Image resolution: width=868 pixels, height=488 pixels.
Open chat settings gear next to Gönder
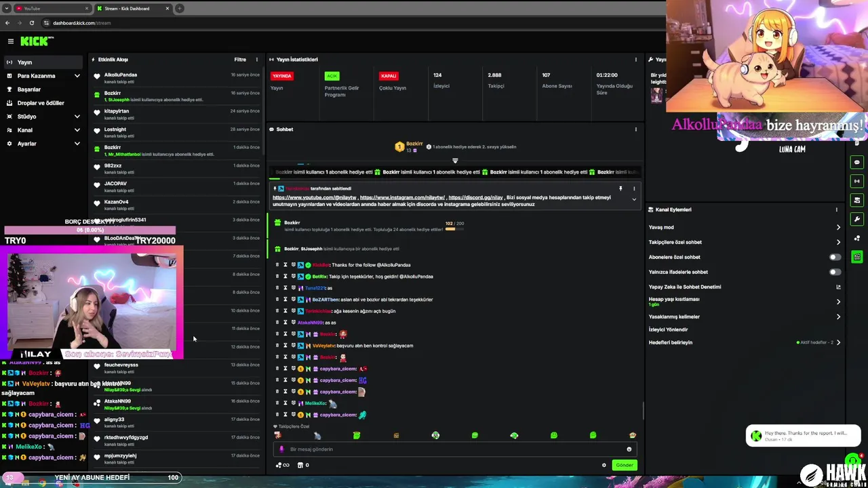point(604,465)
